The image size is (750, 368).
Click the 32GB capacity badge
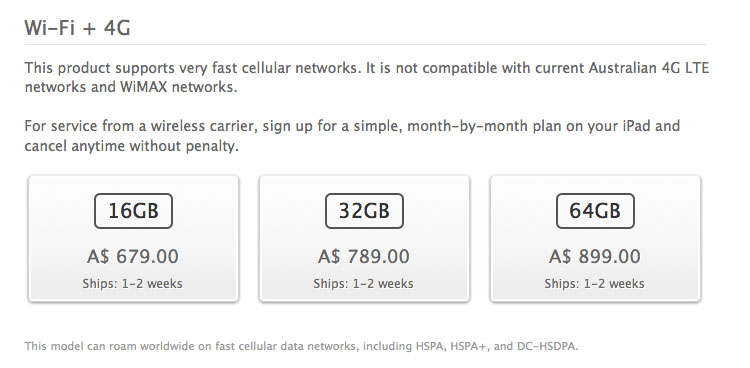[x=364, y=211]
